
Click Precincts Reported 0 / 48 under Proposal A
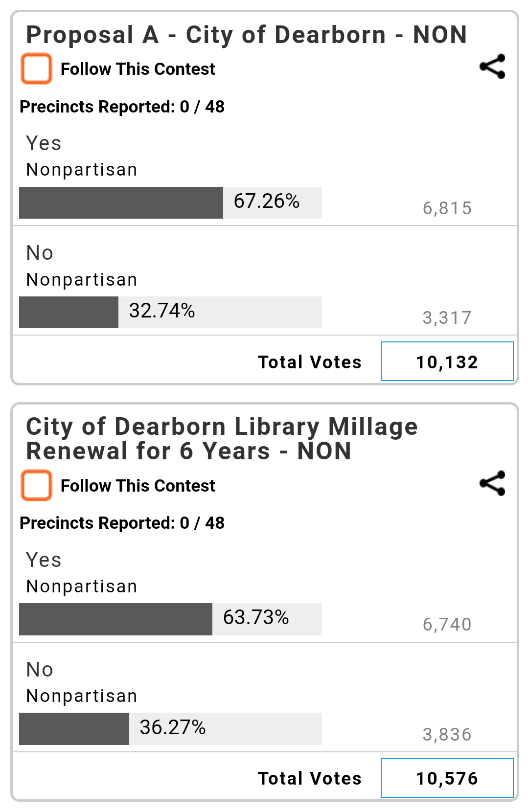pyautogui.click(x=122, y=107)
